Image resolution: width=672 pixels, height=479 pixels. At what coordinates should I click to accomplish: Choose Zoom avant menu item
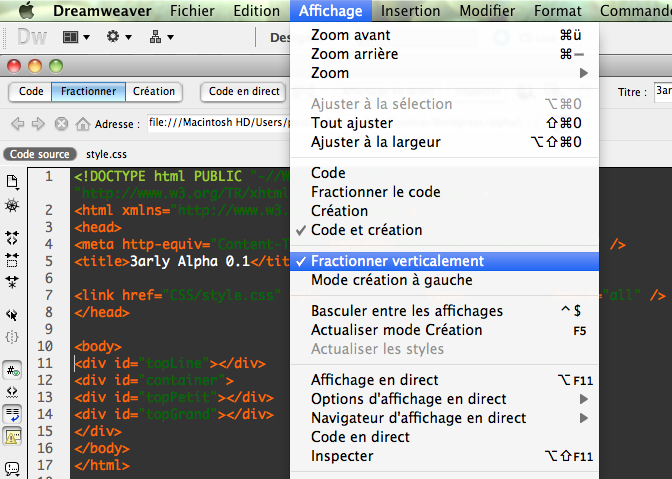pyautogui.click(x=444, y=35)
